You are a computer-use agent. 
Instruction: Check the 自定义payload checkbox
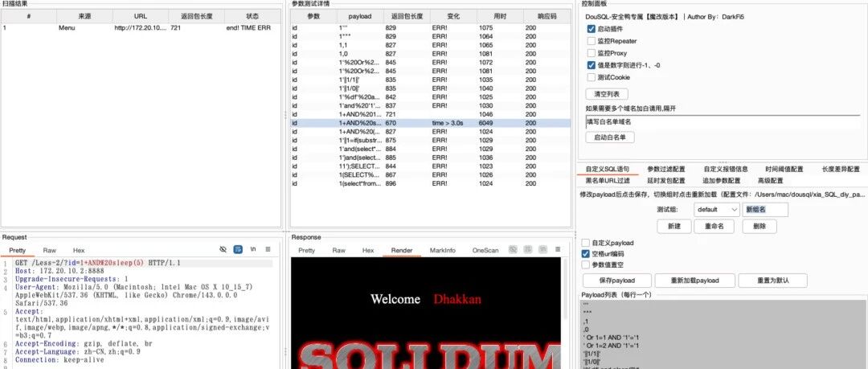pos(586,243)
